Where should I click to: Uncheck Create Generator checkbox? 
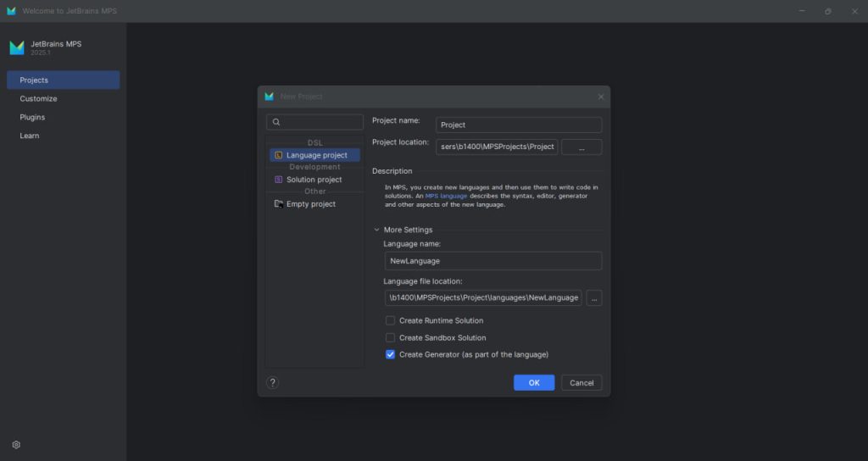(x=390, y=355)
